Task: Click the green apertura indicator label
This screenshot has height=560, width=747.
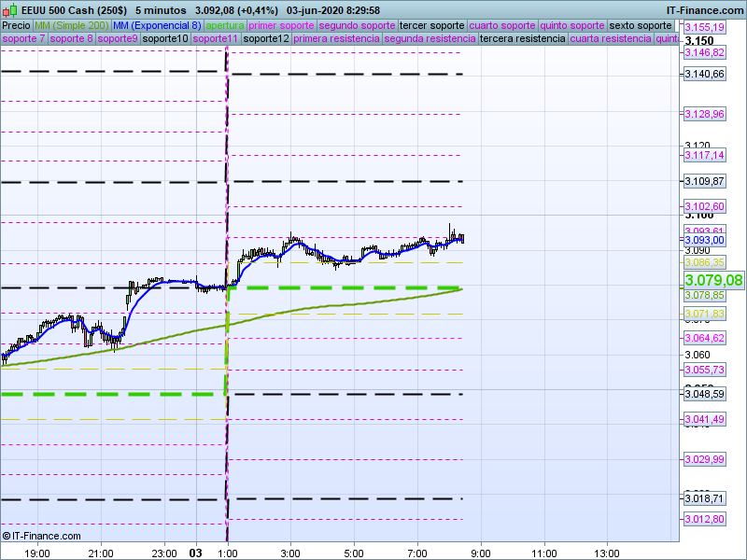Action: coord(225,25)
